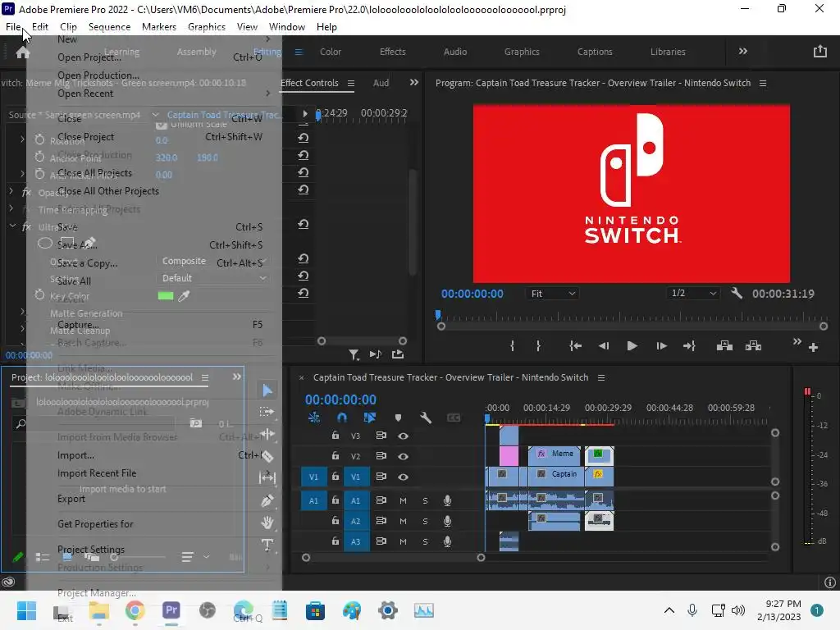Open File Explorer from taskbar

click(98, 610)
